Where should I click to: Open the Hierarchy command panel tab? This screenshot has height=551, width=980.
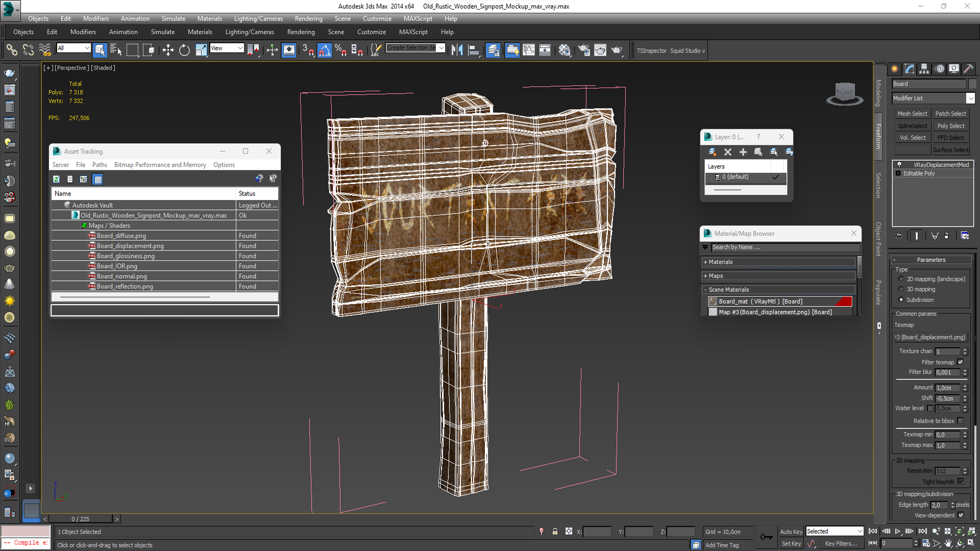(x=924, y=69)
